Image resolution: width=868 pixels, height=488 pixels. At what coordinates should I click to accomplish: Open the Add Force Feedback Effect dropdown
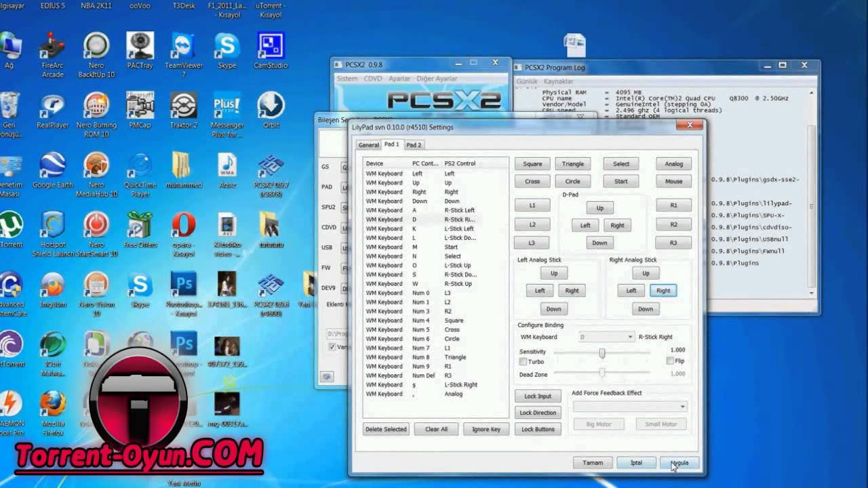pyautogui.click(x=630, y=407)
